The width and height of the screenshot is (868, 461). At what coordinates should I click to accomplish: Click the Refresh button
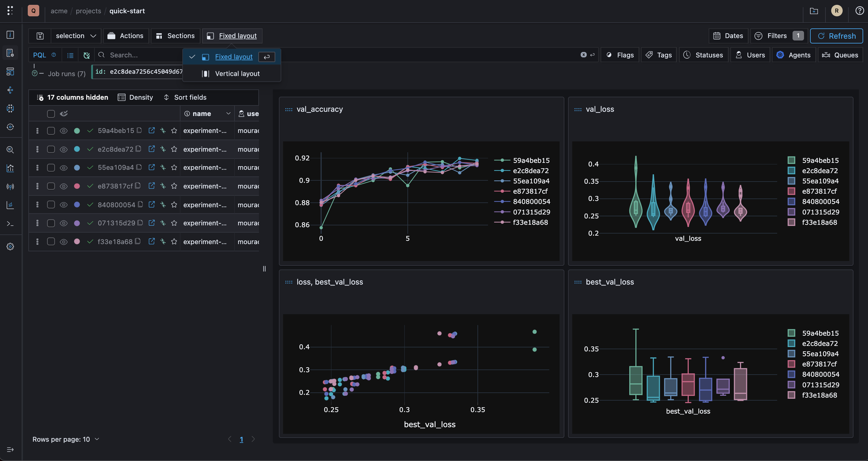836,36
